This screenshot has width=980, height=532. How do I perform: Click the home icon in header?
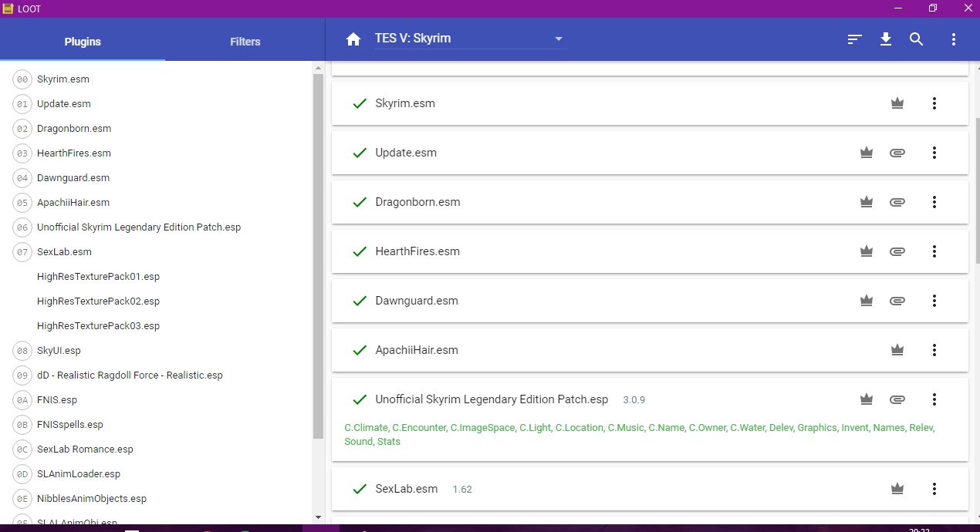(x=353, y=39)
